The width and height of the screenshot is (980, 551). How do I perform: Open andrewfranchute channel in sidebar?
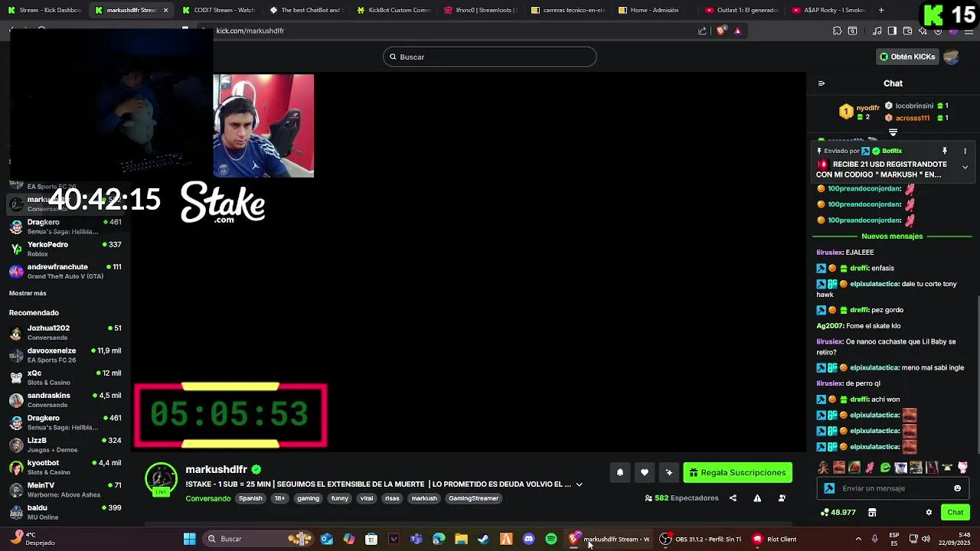coord(65,271)
